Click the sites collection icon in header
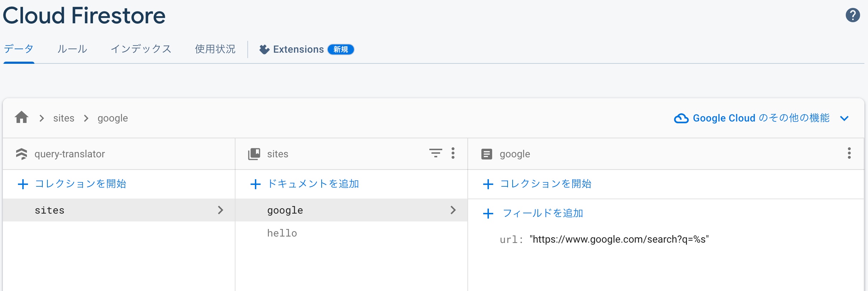Image resolution: width=868 pixels, height=291 pixels. (254, 154)
